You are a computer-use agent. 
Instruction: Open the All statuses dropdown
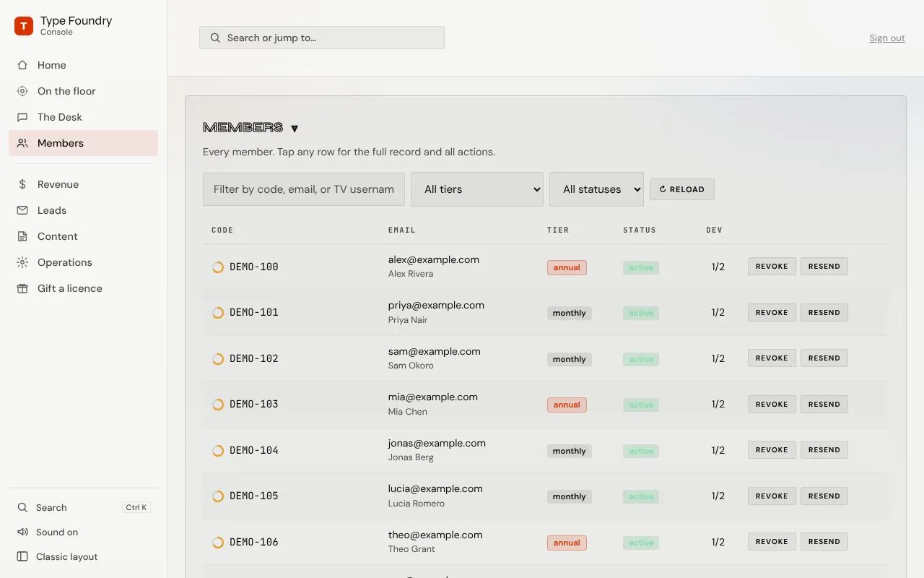coord(597,189)
